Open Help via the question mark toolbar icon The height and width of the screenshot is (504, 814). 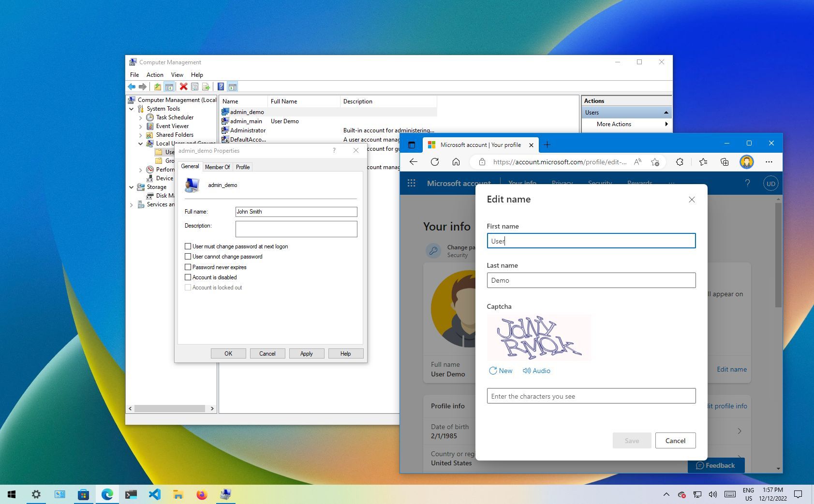coord(221,86)
